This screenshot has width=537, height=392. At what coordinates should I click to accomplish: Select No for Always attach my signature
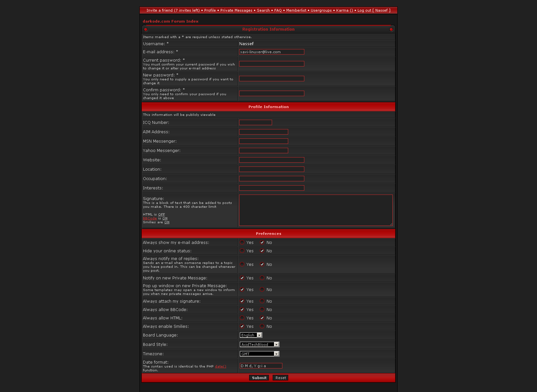click(x=262, y=301)
